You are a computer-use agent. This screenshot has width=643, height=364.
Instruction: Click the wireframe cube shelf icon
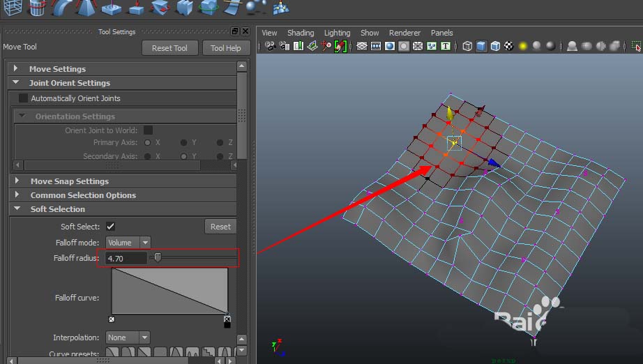coord(13,8)
